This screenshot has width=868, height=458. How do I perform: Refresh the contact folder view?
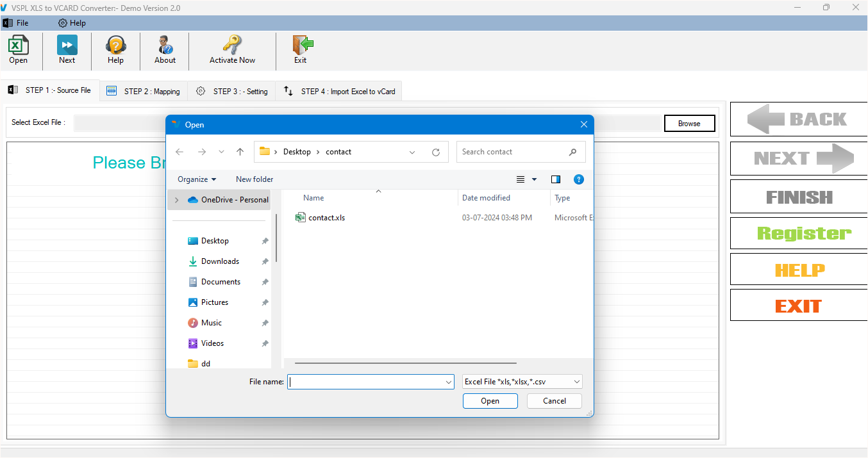(436, 152)
